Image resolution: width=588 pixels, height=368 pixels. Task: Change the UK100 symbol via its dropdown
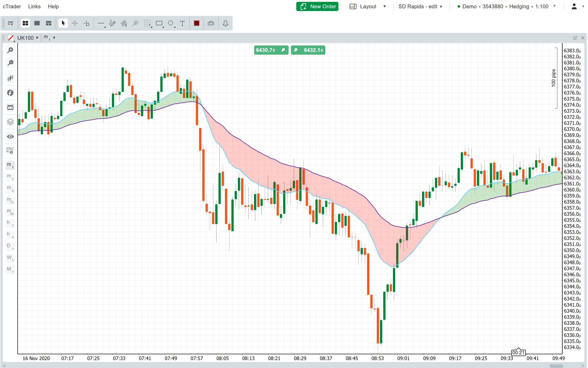coord(28,38)
